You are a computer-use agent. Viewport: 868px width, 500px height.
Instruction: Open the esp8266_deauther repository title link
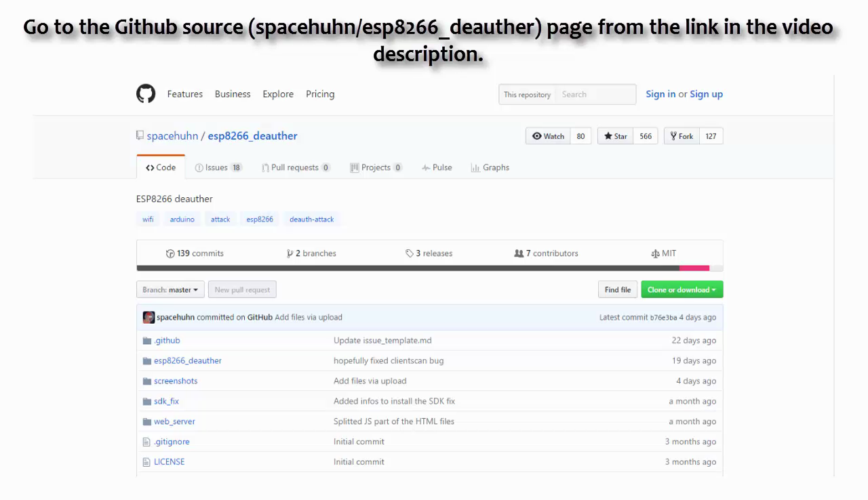[252, 136]
